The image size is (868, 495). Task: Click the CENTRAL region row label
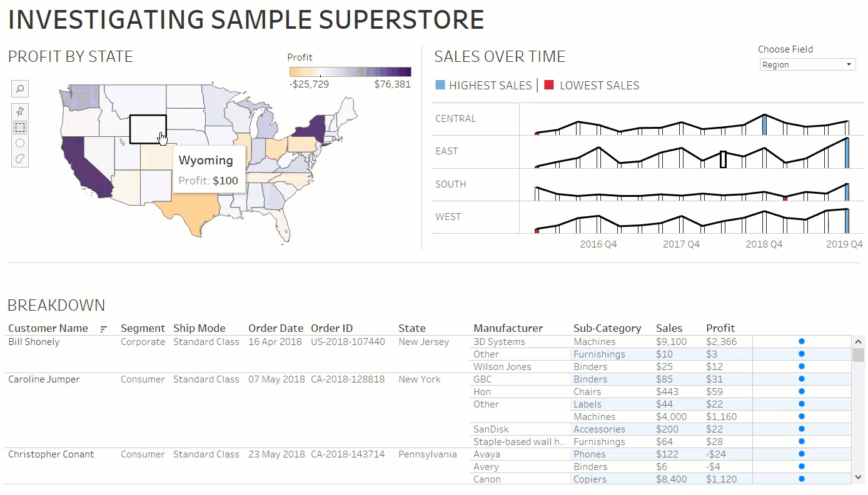coord(455,119)
